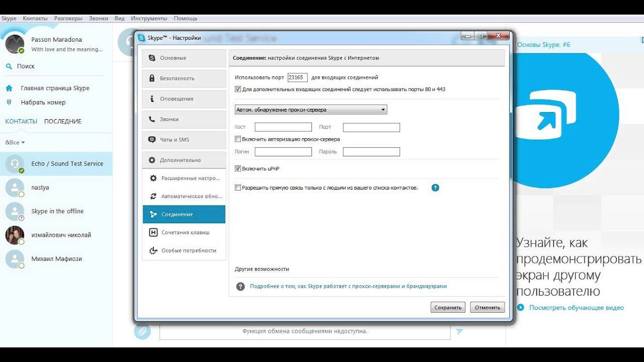Go to Главная страница Skype

tap(55, 88)
